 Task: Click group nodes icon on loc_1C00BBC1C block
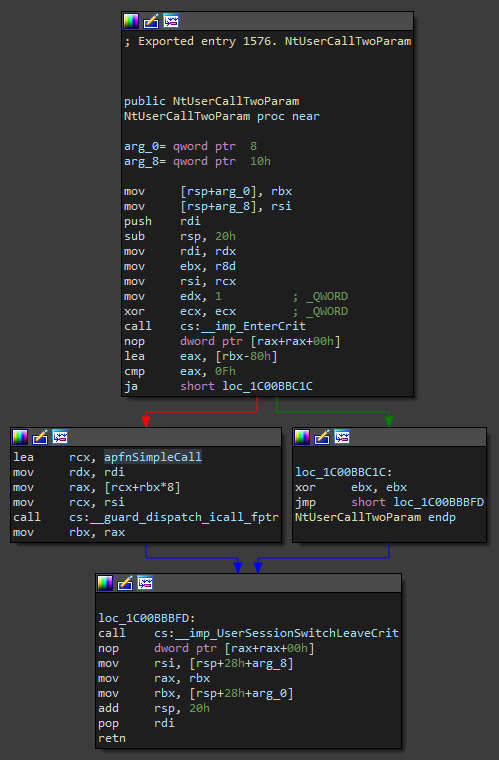[342, 437]
